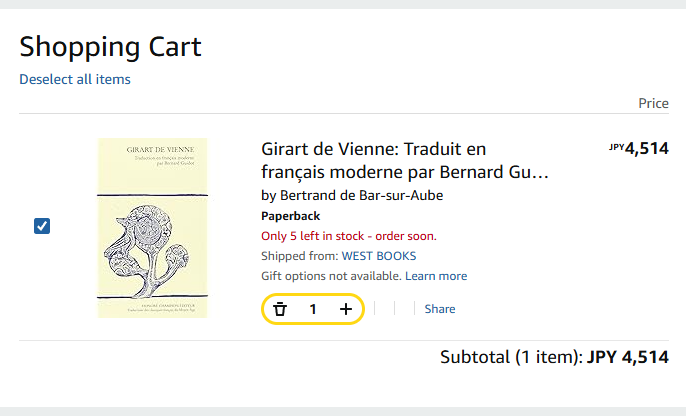Screen dimensions: 686x416
Task: Share this cart item
Action: tap(440, 309)
